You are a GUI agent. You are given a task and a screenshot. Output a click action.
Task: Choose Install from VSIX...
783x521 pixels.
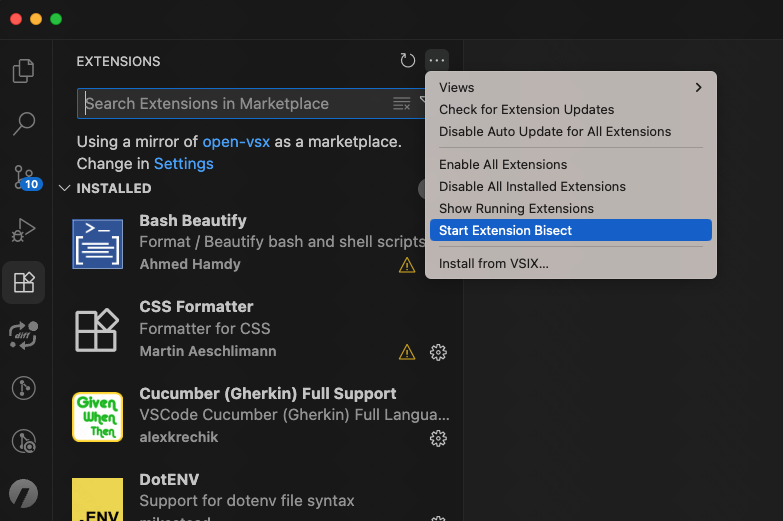[494, 264]
